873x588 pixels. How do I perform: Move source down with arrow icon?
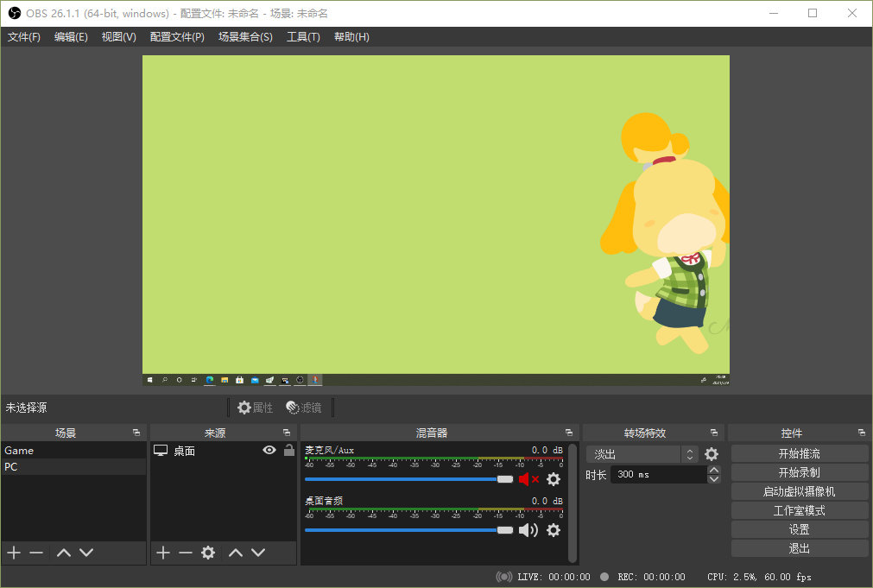[x=258, y=553]
